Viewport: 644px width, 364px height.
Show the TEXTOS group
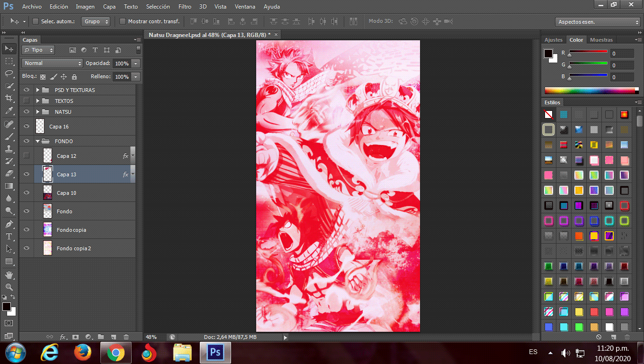click(27, 101)
